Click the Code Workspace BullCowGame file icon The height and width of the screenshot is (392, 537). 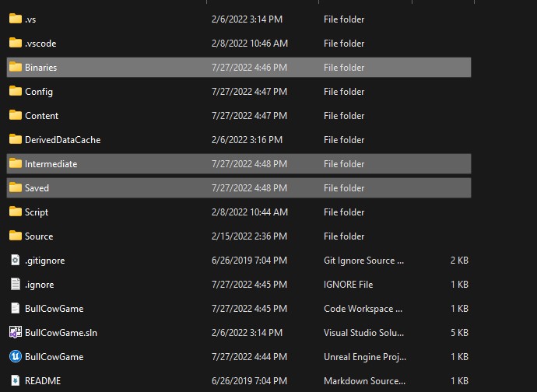[15, 308]
